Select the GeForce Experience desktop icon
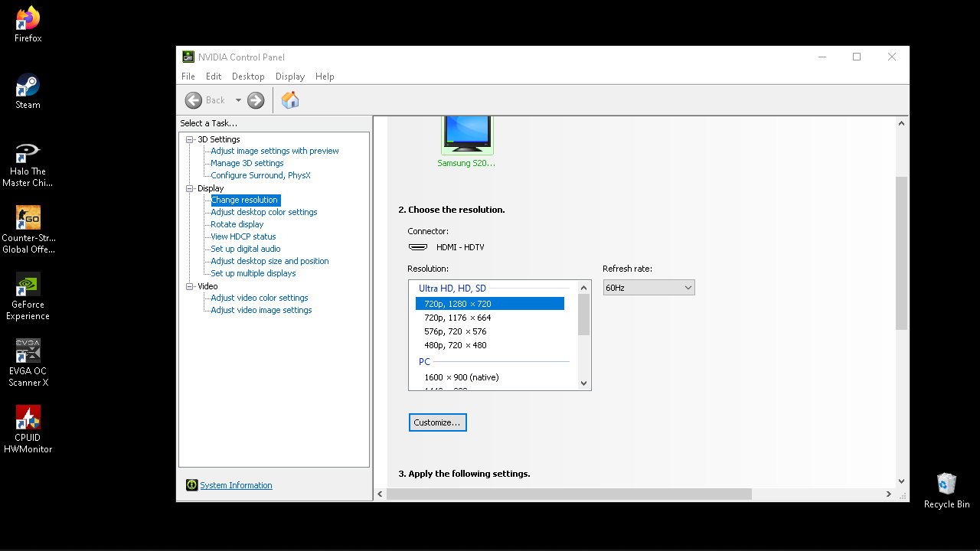 click(28, 297)
